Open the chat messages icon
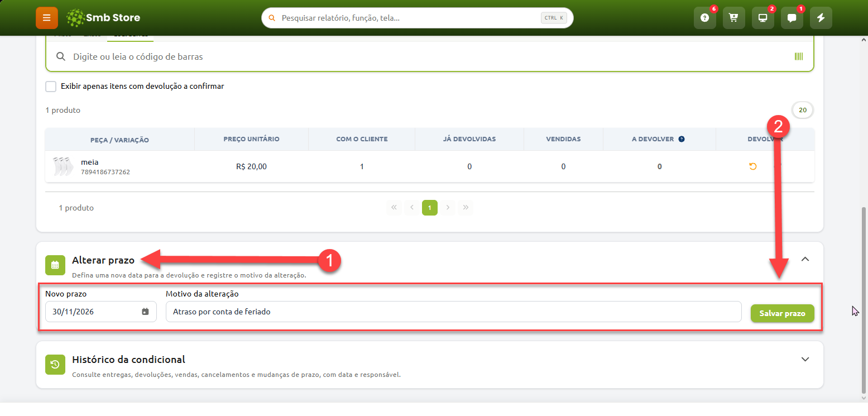The width and height of the screenshot is (868, 416). [792, 18]
